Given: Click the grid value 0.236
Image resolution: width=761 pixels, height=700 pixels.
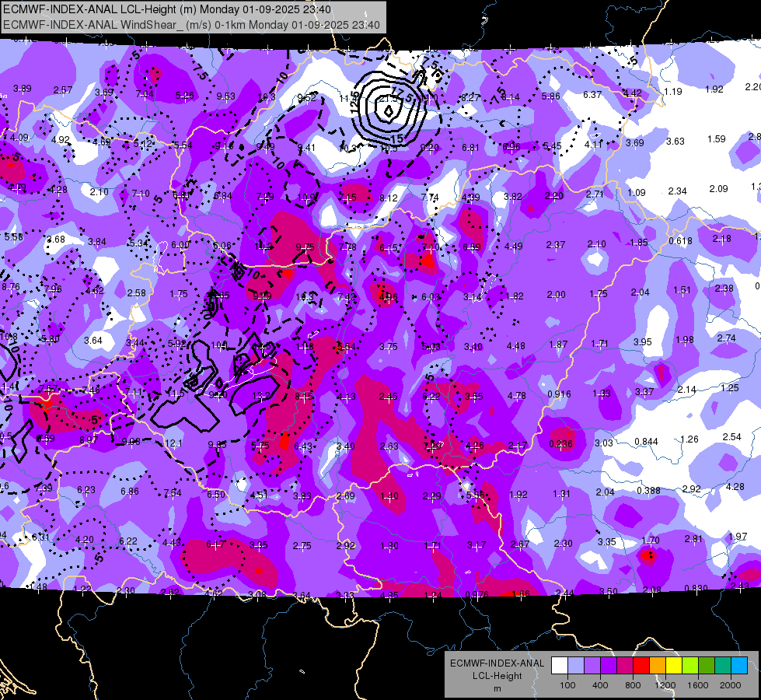Looking at the screenshot, I should click(x=560, y=443).
